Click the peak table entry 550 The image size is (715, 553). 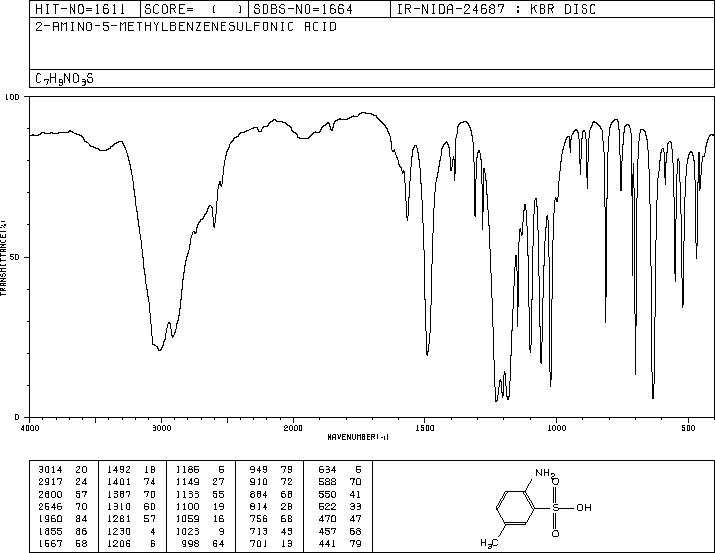click(x=327, y=494)
